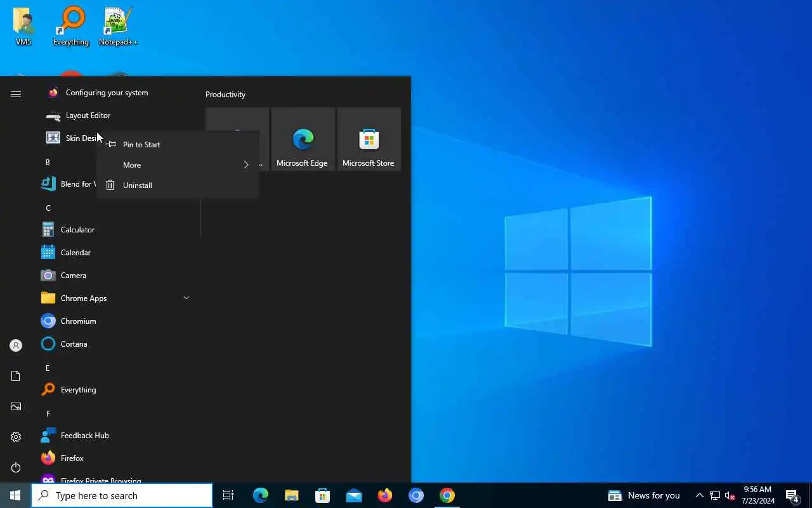Click the Windows Start button

pyautogui.click(x=15, y=495)
